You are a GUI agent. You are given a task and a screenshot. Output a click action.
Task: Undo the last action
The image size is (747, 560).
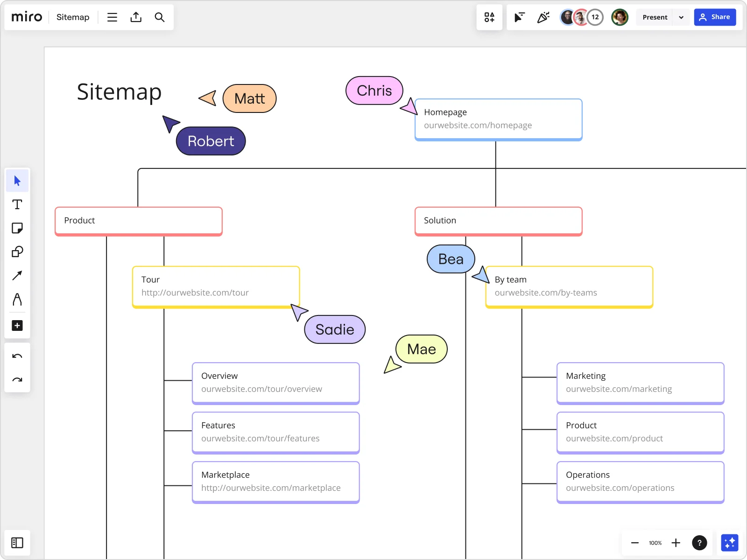(x=17, y=357)
